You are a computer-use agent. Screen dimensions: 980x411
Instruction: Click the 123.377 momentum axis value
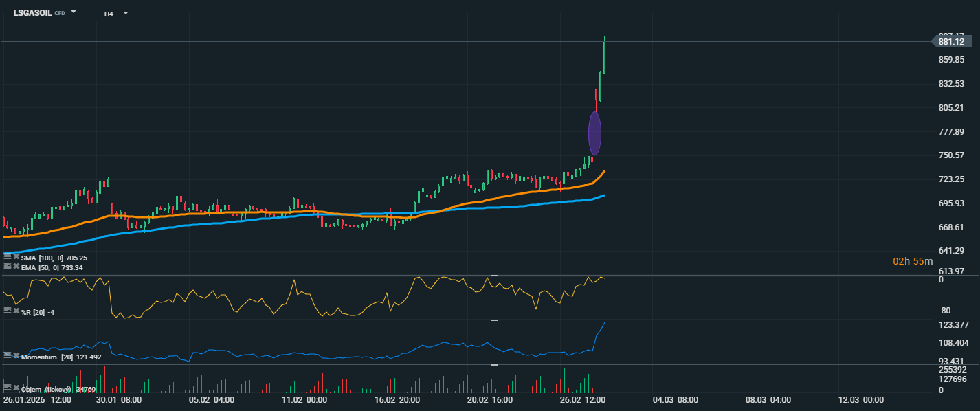tap(954, 325)
